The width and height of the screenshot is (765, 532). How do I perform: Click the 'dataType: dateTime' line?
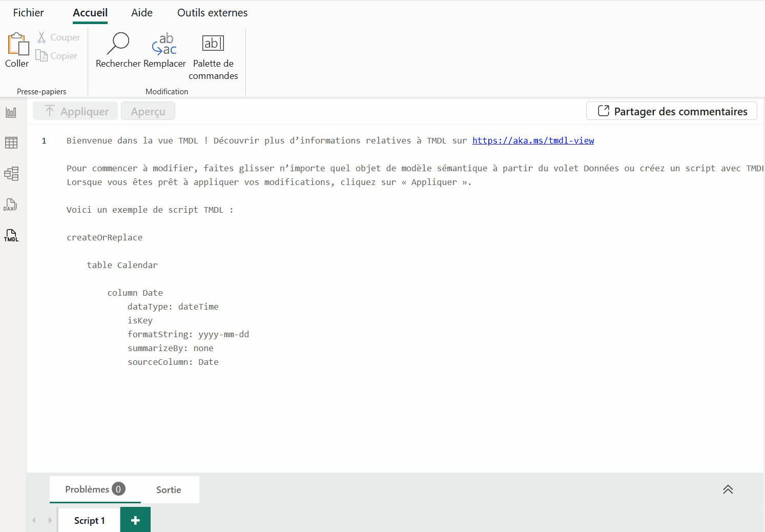pyautogui.click(x=173, y=306)
